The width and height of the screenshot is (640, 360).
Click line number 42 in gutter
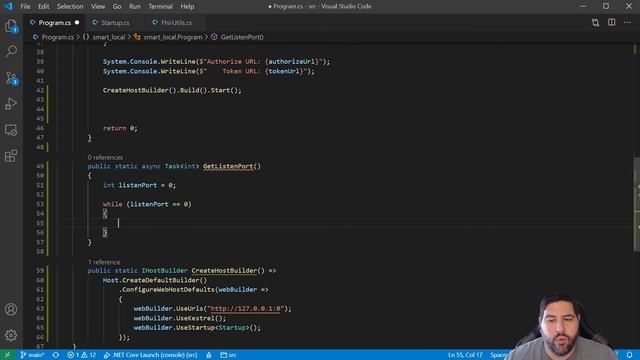(40, 90)
